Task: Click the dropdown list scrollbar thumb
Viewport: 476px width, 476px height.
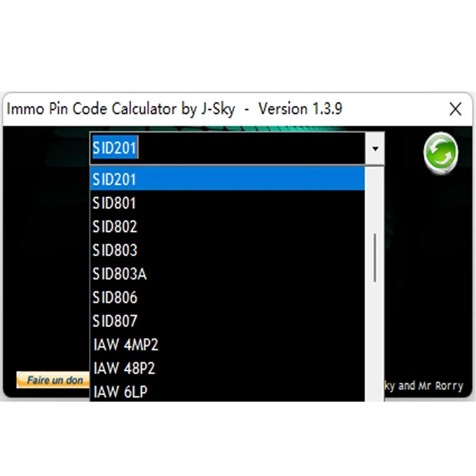Action: pos(375,258)
